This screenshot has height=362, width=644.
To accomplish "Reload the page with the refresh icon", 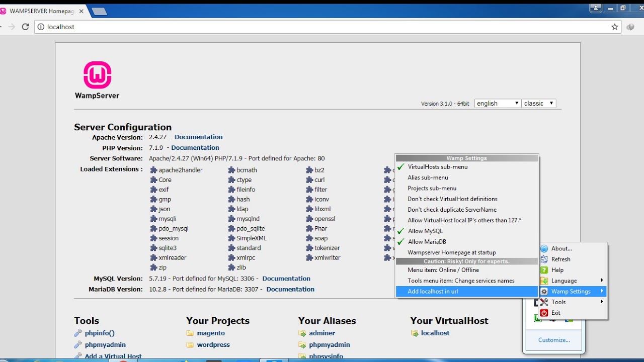I will tap(25, 27).
